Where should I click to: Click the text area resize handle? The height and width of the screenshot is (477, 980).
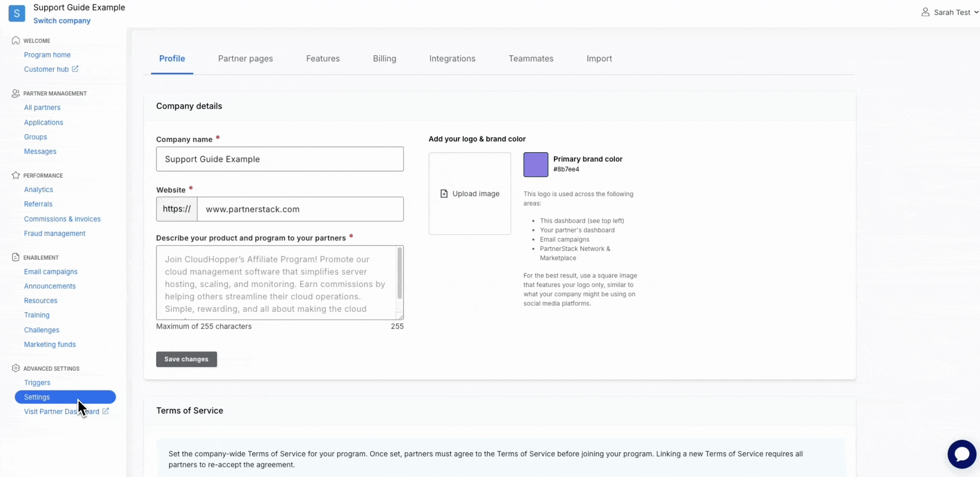(x=401, y=316)
